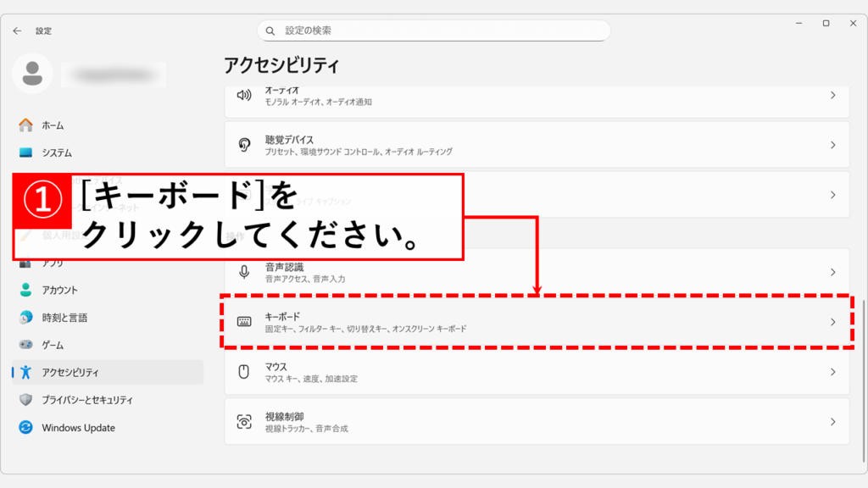The width and height of the screenshot is (868, 488).
Task: Click the back arrow in the title bar
Action: click(x=17, y=30)
